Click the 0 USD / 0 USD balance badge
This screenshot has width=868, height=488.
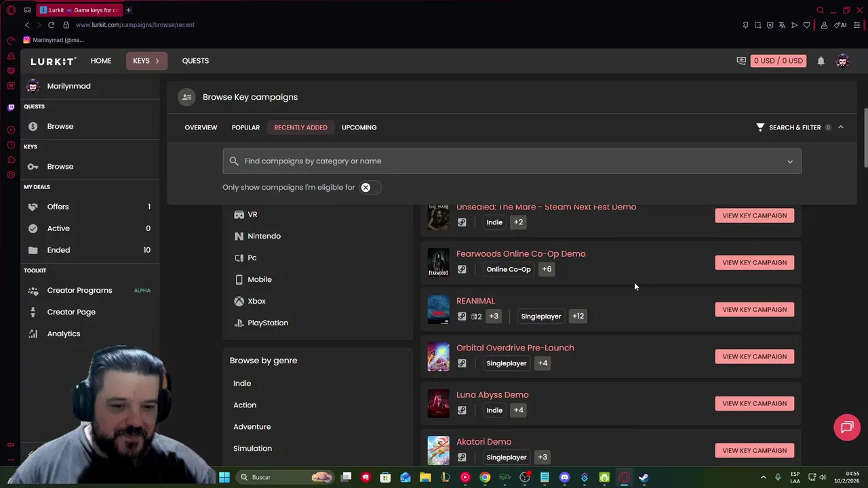click(778, 61)
